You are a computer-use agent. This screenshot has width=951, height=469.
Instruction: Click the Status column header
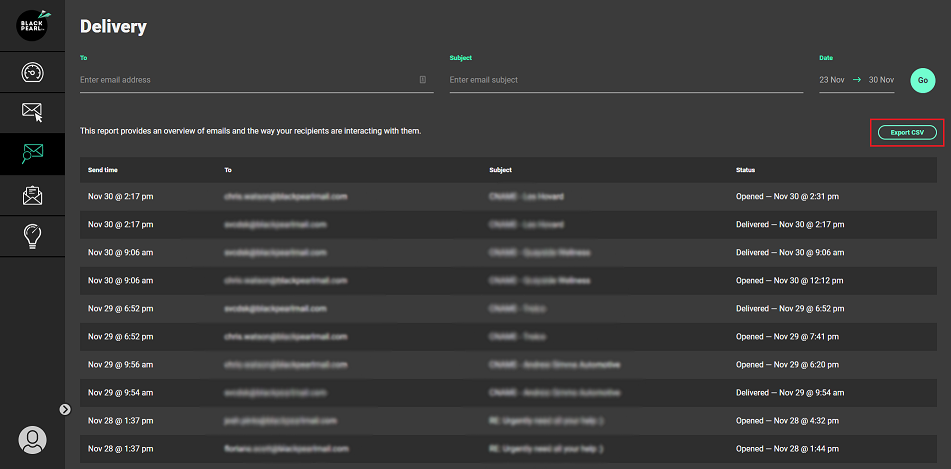pyautogui.click(x=746, y=170)
